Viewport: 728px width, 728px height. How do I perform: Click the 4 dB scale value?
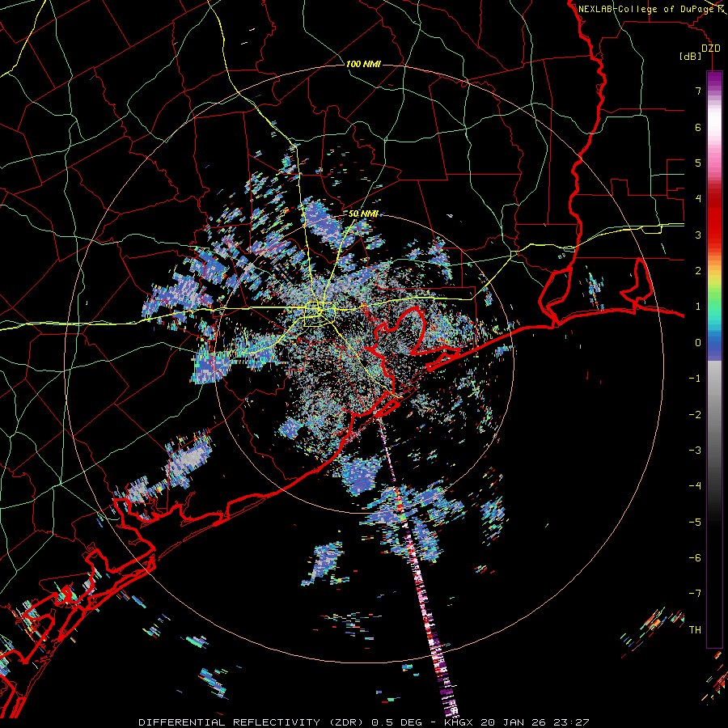(698, 199)
